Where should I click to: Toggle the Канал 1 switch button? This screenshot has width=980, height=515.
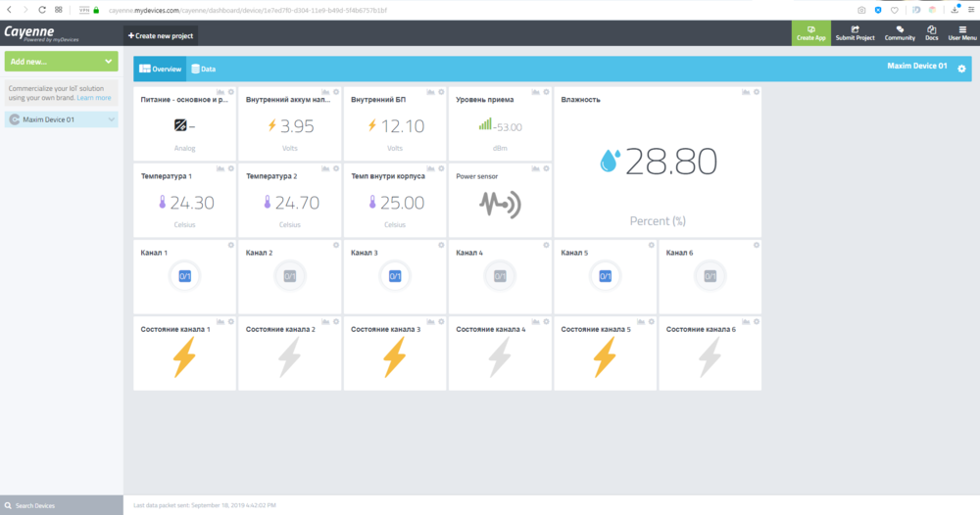184,277
